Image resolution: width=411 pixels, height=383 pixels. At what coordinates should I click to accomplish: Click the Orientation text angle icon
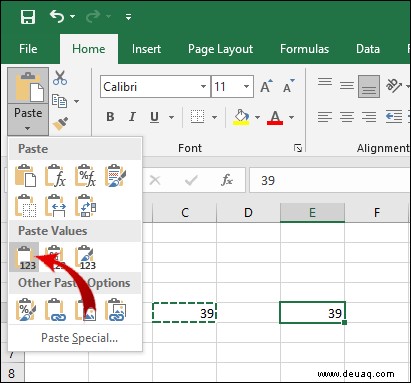pos(394,86)
